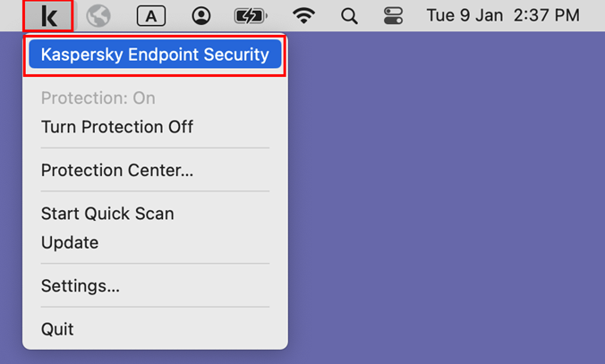Select Turn Protection Off

(117, 127)
